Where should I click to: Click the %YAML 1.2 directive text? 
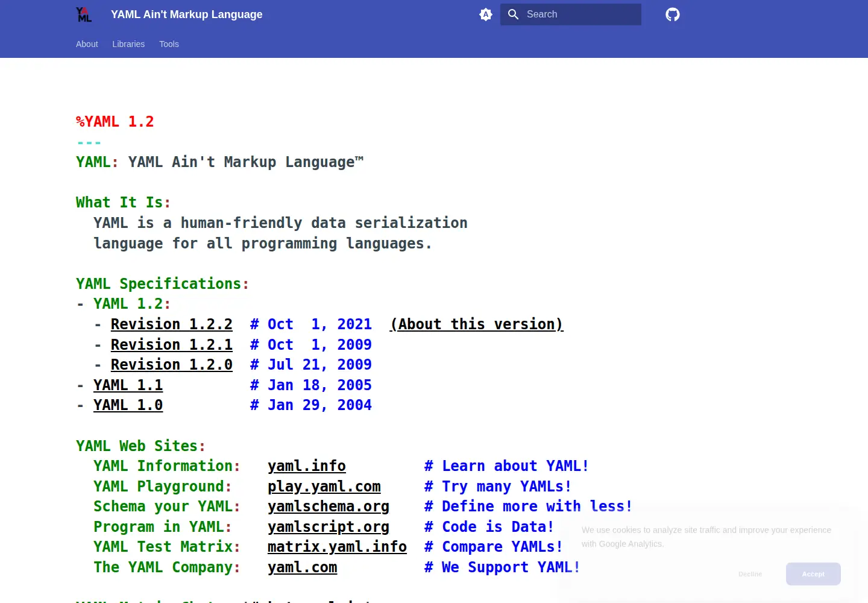point(115,122)
